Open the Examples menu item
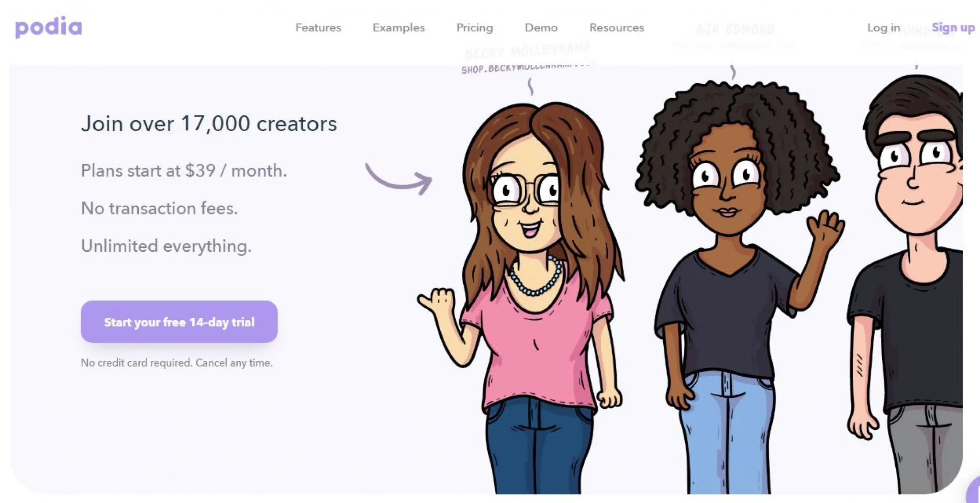980x503 pixels. point(399,28)
